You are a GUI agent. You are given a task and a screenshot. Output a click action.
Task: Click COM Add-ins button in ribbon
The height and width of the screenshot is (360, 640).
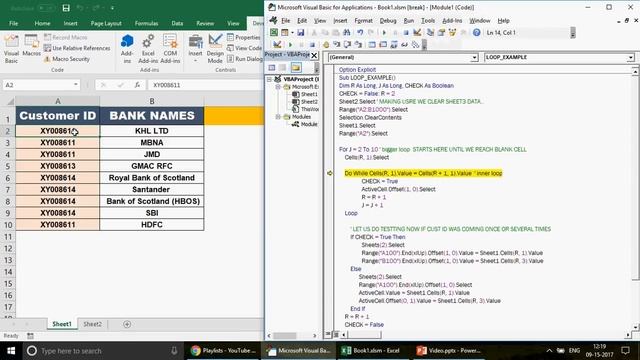[x=170, y=49]
